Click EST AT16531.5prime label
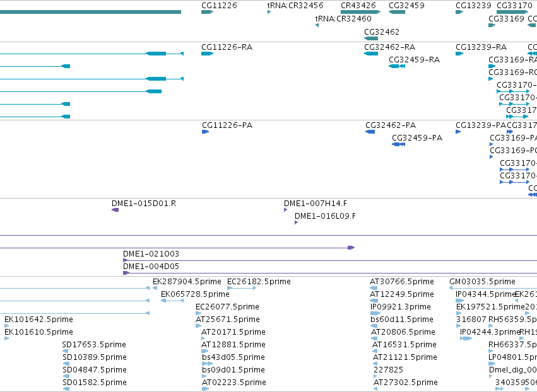This screenshot has height=392, width=537. tap(404, 345)
